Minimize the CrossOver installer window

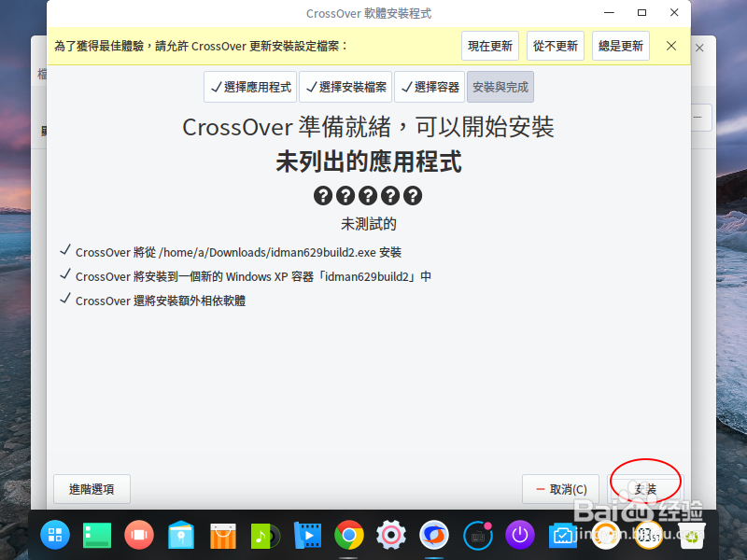point(609,13)
